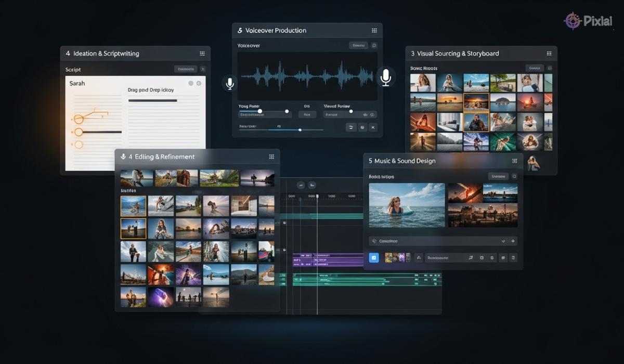
Task: Toggle the eye icon in the voiceover field
Action: point(365,114)
